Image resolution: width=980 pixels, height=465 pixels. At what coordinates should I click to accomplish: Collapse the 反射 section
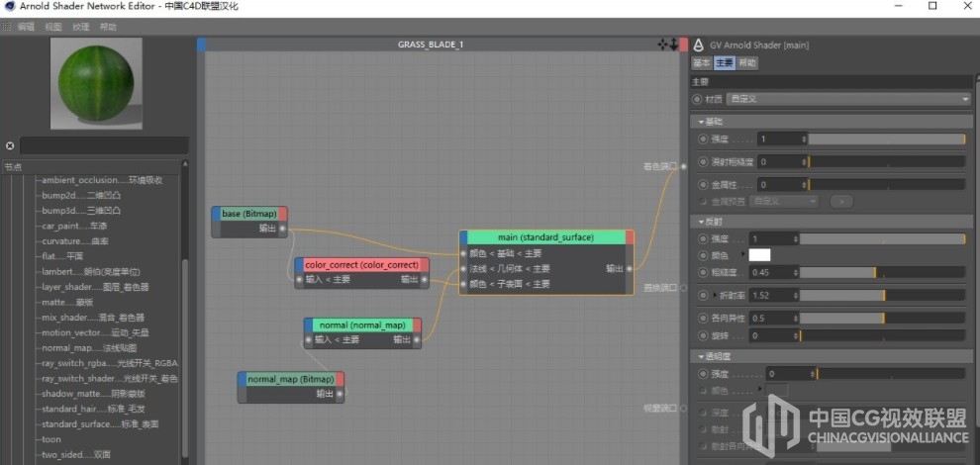pos(701,222)
